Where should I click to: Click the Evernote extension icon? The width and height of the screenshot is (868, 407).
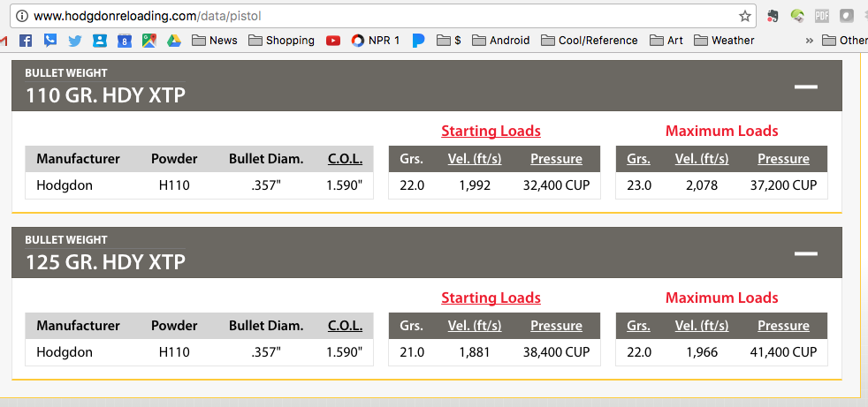(x=772, y=16)
